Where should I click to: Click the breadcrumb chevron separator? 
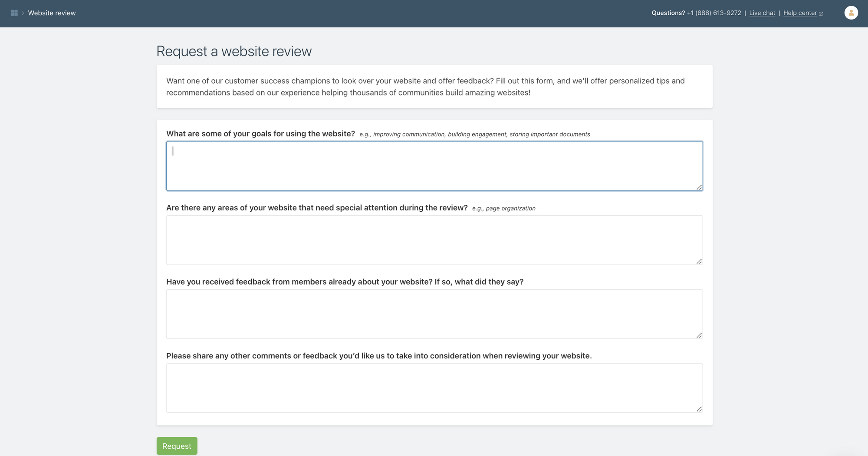click(23, 13)
